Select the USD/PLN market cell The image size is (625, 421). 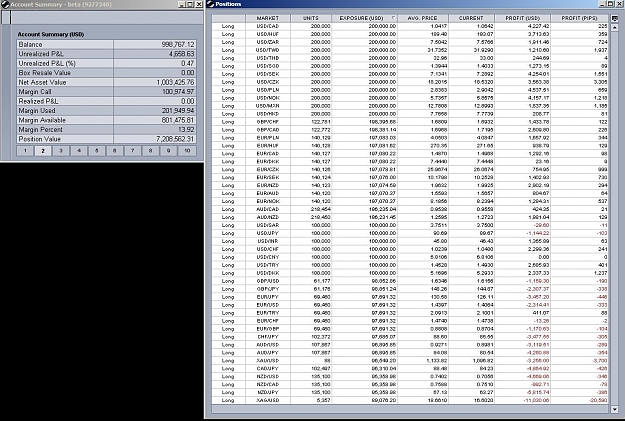(268, 90)
